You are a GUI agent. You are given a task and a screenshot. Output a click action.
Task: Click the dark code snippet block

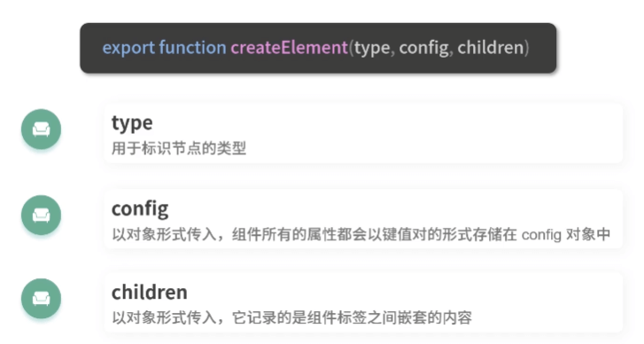318,48
